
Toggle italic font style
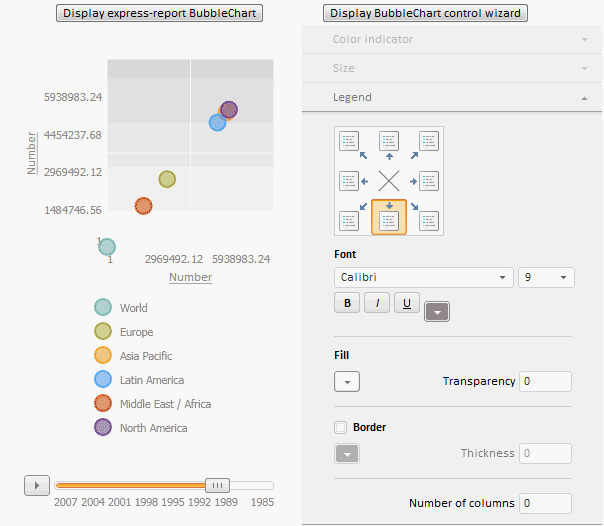point(377,304)
